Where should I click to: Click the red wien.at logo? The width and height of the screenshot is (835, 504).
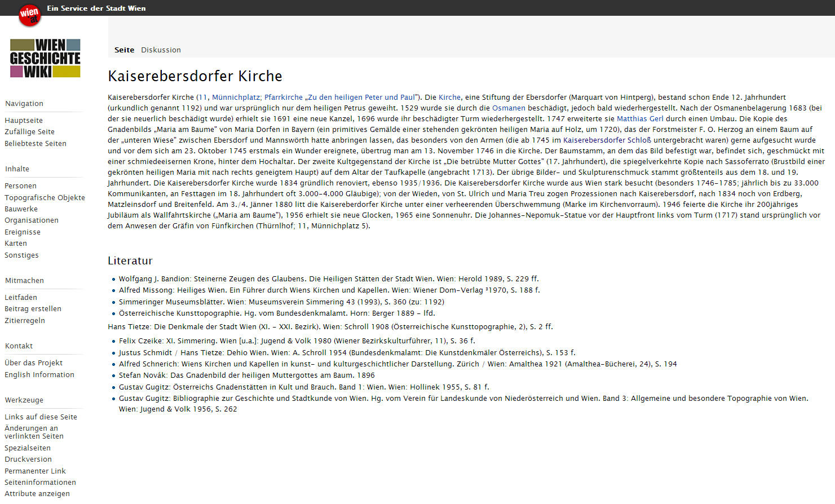pos(29,15)
